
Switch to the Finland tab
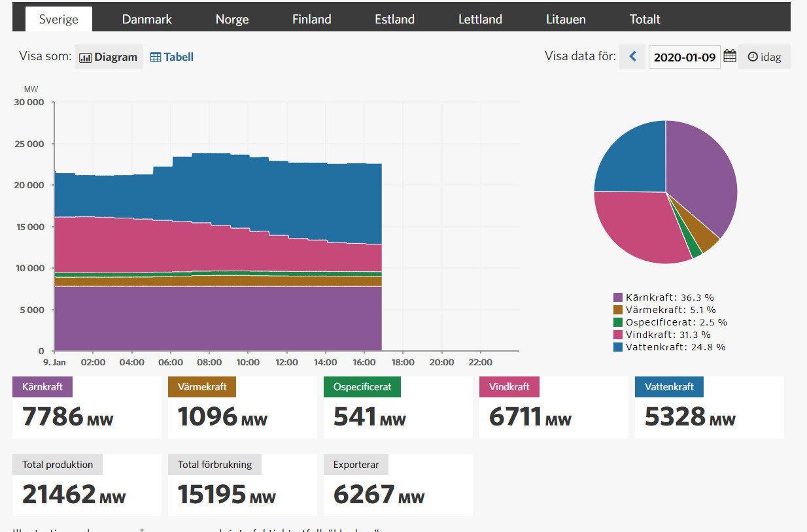(x=311, y=19)
